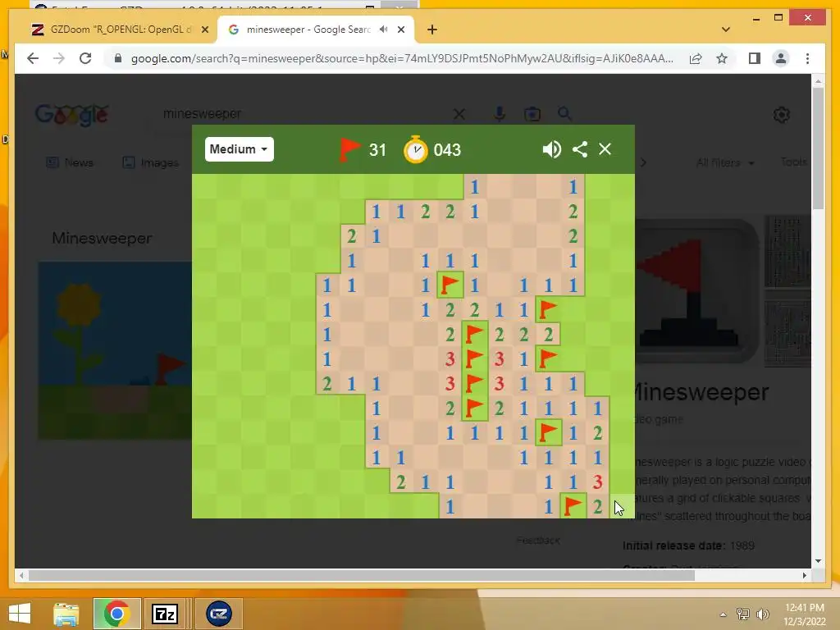Click the Feedback link
This screenshot has height=630, width=840.
click(538, 541)
